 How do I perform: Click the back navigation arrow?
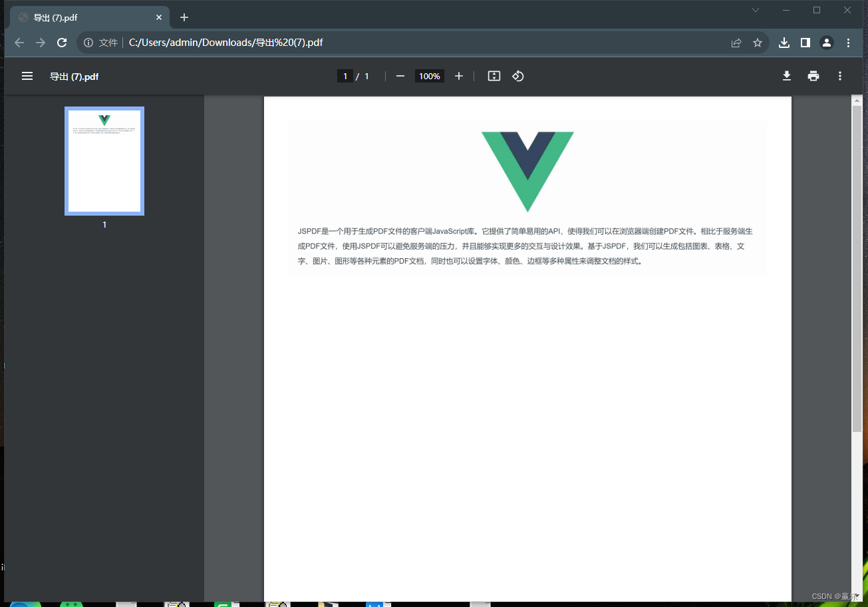(19, 42)
